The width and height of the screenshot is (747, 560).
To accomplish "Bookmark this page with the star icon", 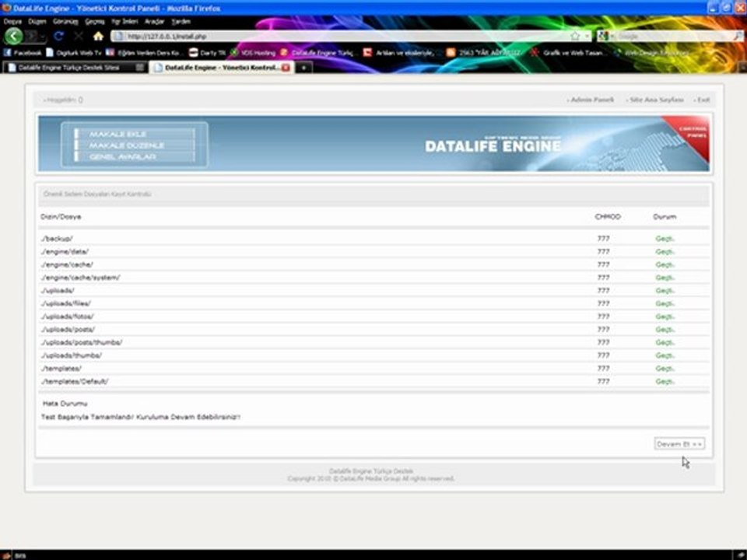I will pos(575,37).
